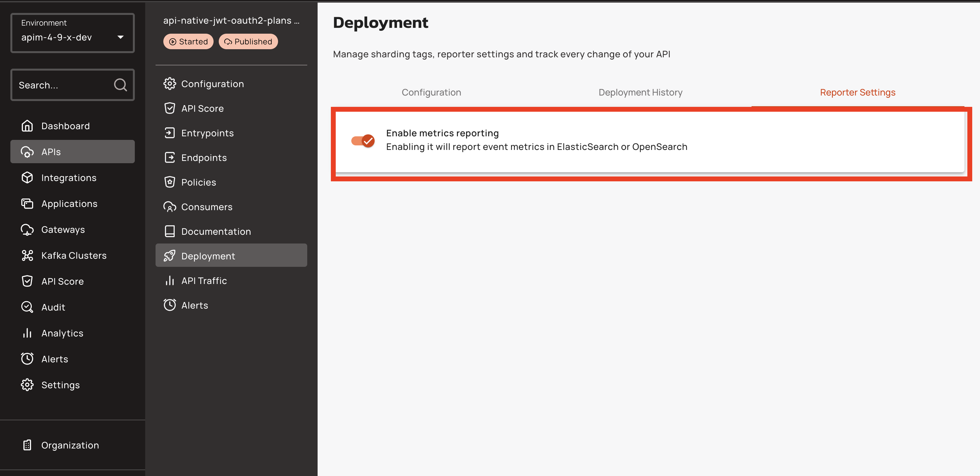
Task: Click the Started status badge
Action: point(188,41)
